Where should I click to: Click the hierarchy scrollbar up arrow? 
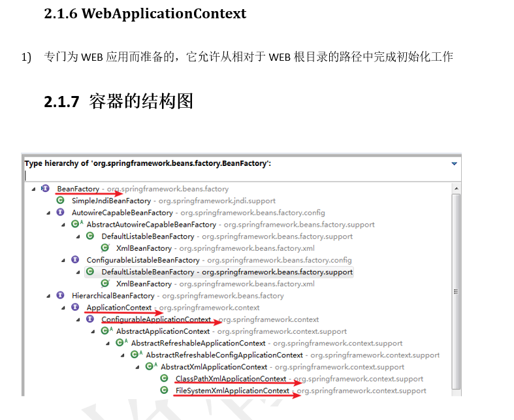coord(456,189)
